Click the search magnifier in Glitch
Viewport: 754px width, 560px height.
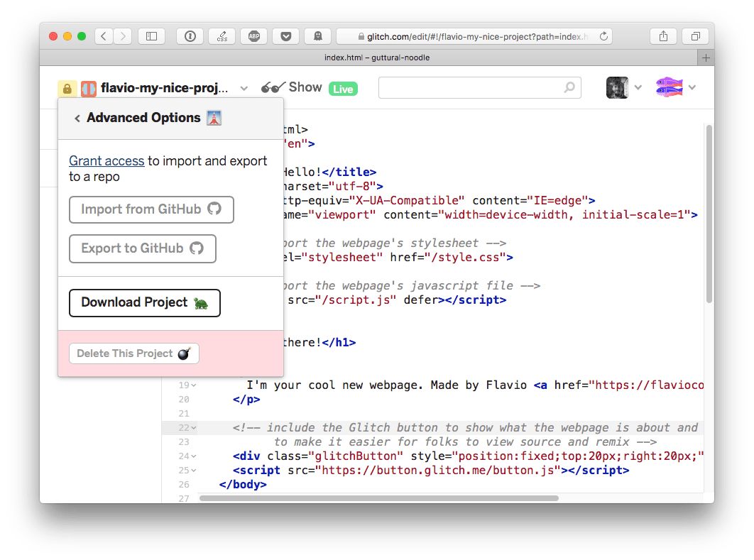click(569, 87)
